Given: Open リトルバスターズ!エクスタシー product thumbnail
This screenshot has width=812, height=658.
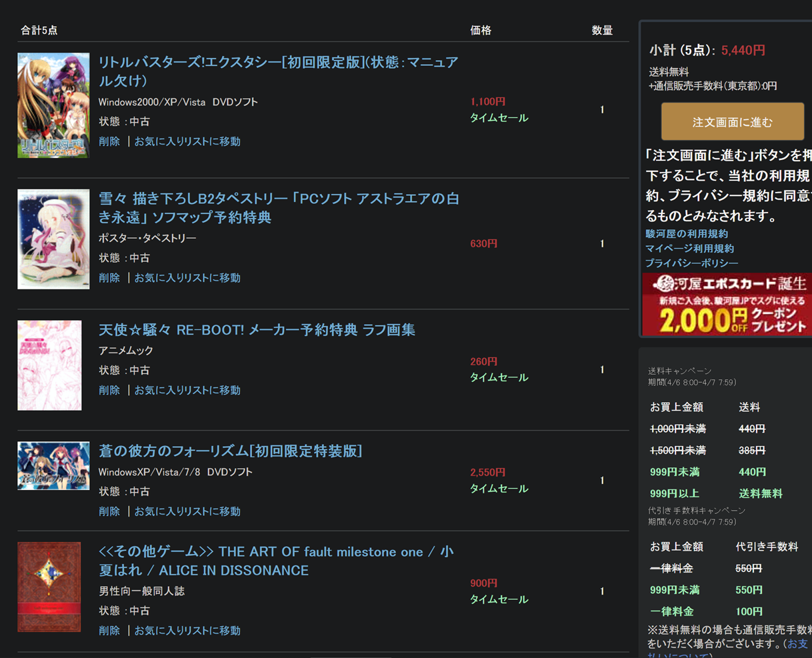Looking at the screenshot, I should [53, 105].
